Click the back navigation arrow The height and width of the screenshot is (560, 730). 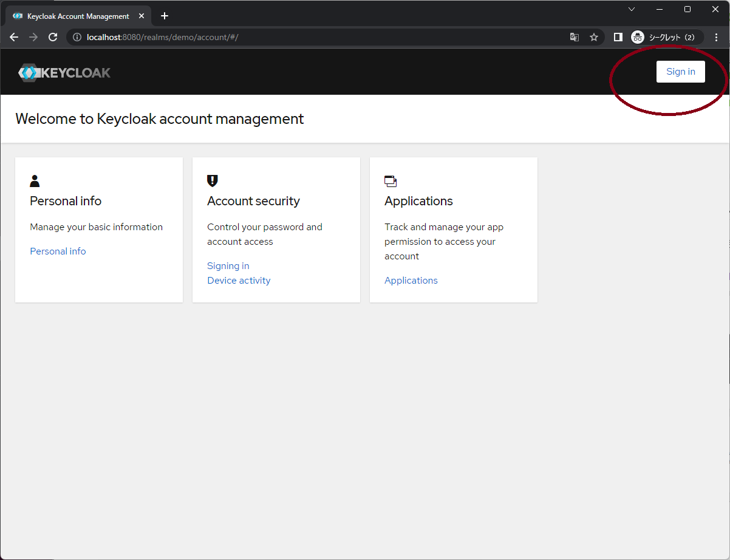click(x=13, y=37)
